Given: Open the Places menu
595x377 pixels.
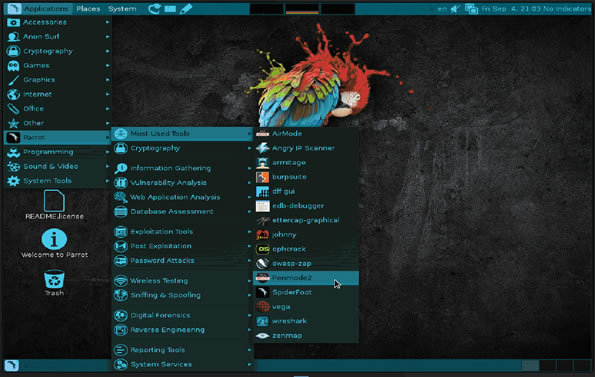Looking at the screenshot, I should 88,9.
